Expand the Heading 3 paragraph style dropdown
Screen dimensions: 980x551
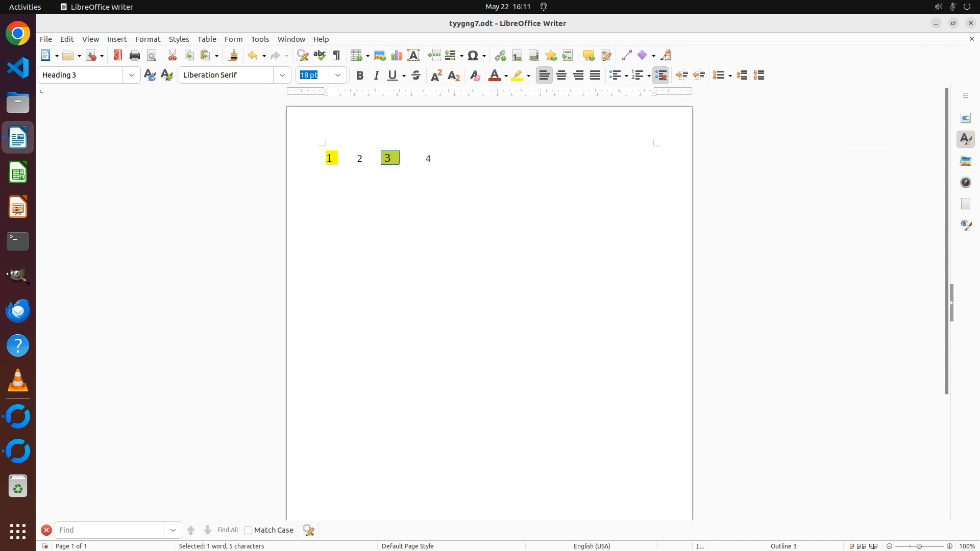(132, 76)
